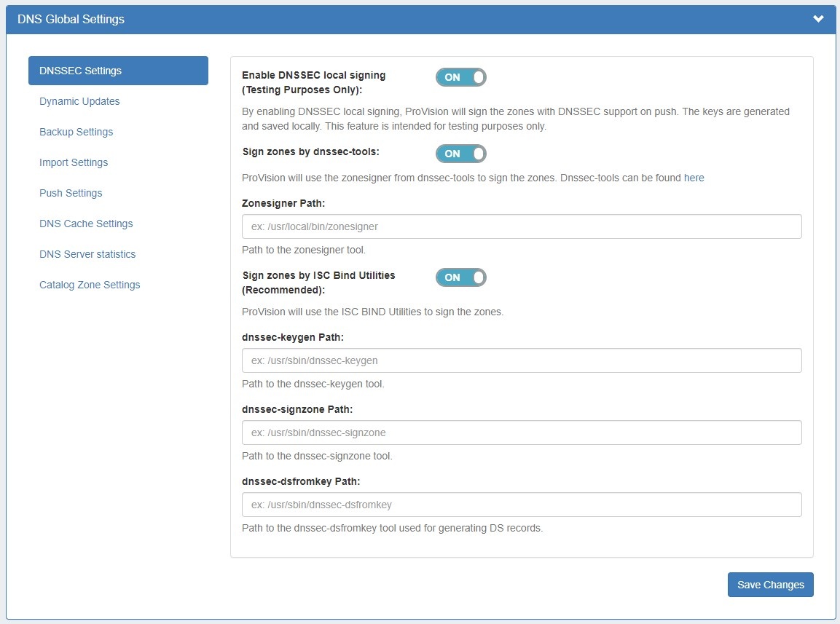Show DNS Server statistics

coord(87,254)
